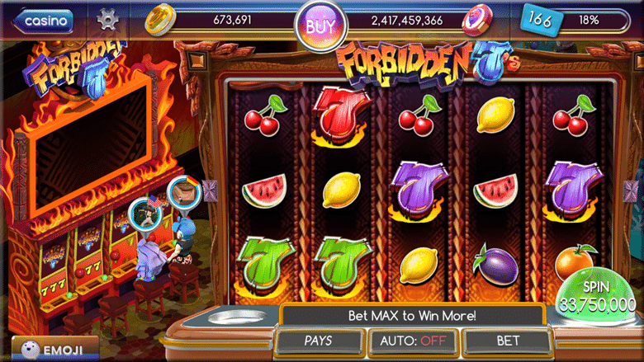Tap the blue level 166 badge
644x362 pixels.
click(x=542, y=19)
